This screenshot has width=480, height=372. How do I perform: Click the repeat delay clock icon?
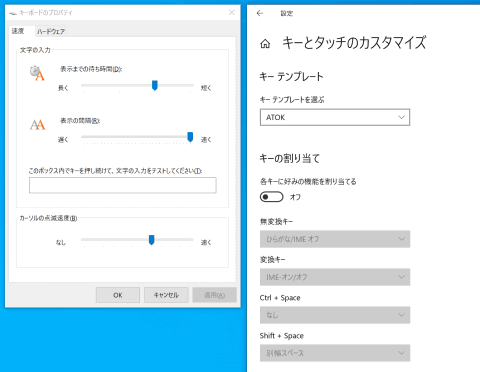(37, 73)
